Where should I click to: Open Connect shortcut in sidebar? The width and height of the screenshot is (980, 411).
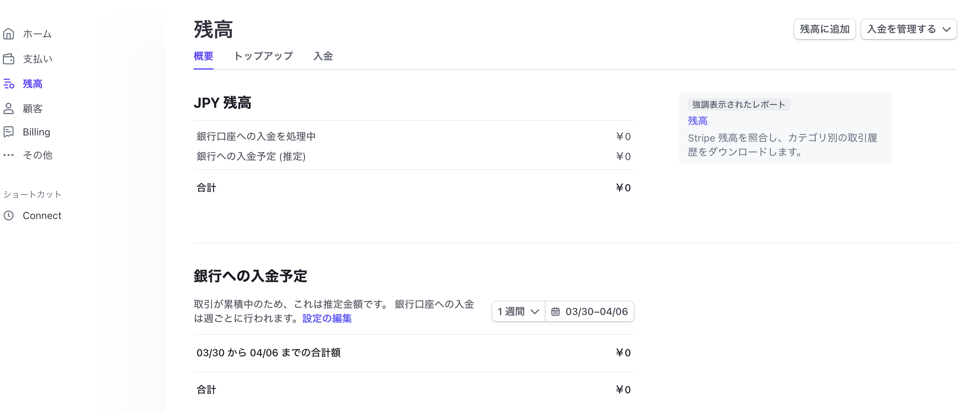coord(42,215)
